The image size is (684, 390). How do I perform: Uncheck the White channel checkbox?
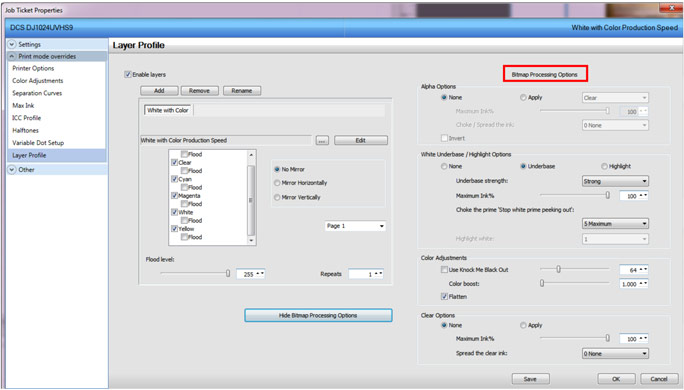coord(174,212)
